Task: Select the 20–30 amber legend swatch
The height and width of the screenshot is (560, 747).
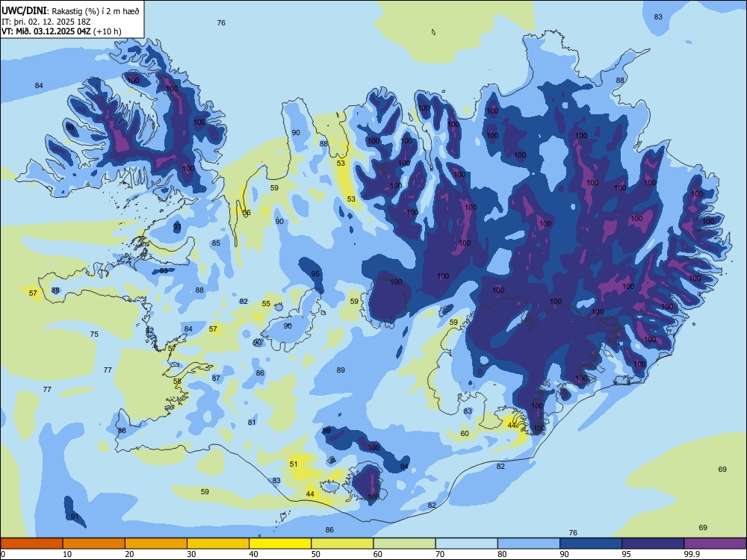Action: (156, 544)
